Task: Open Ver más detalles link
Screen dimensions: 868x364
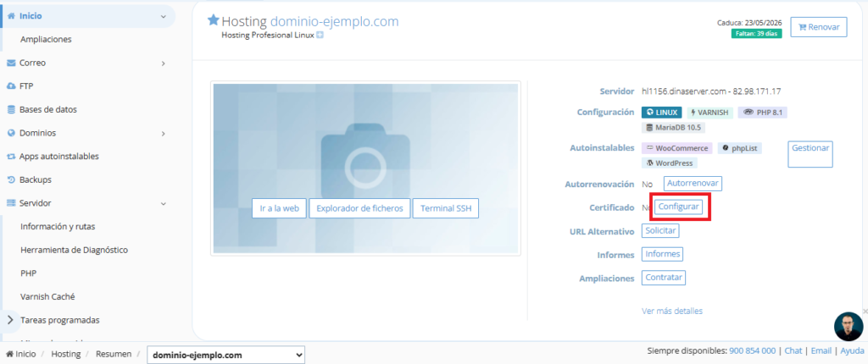Action: [672, 311]
